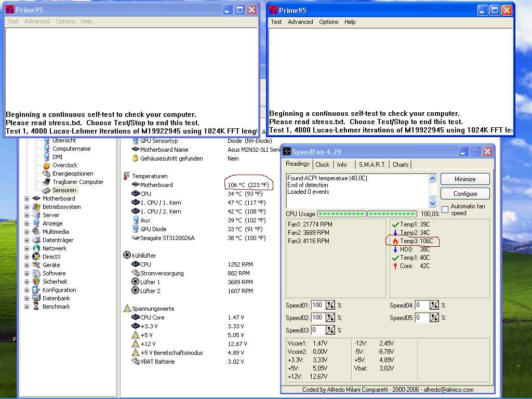This screenshot has height=399, width=532.
Task: Enable the Automatic fan speed checkbox
Action: point(445,209)
